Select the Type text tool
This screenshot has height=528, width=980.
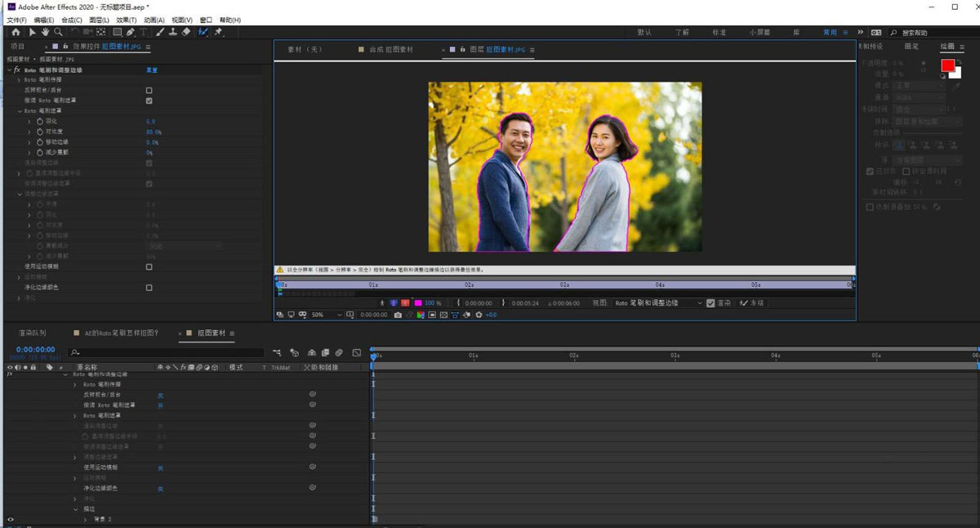pos(144,32)
